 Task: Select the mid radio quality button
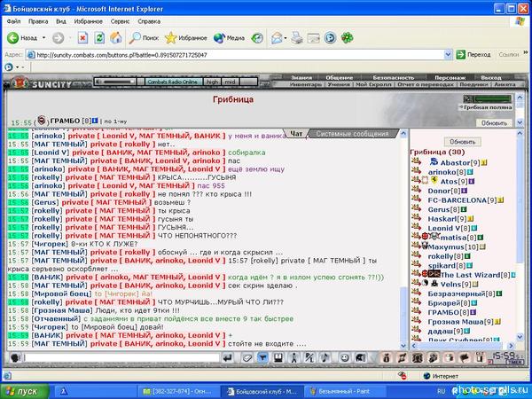coord(230,82)
